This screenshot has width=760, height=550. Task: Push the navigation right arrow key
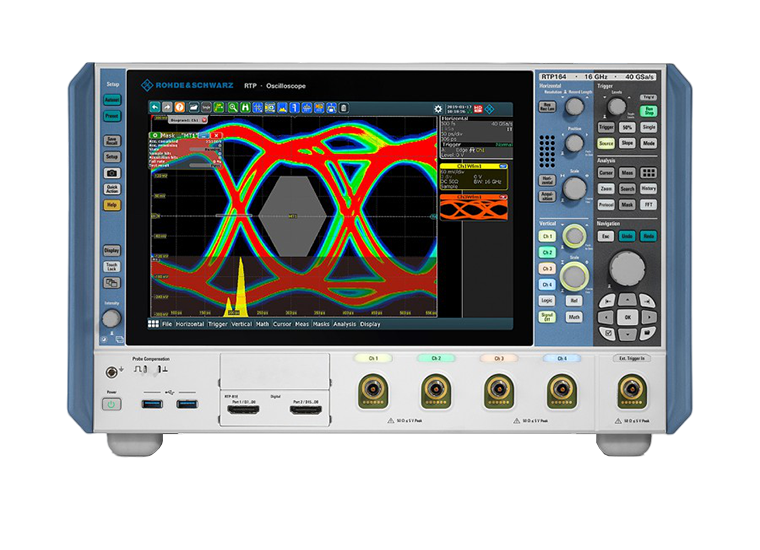[649, 317]
